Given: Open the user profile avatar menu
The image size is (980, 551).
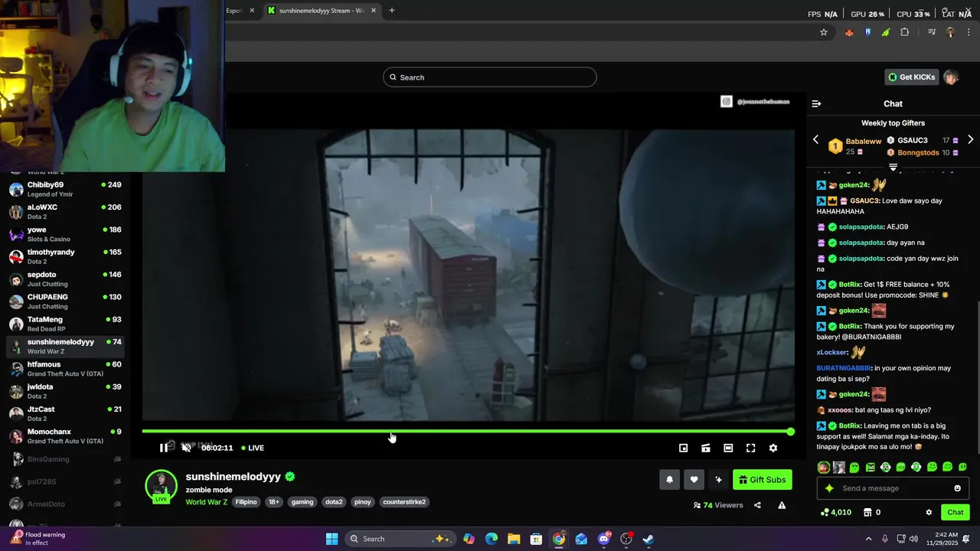Looking at the screenshot, I should [951, 77].
